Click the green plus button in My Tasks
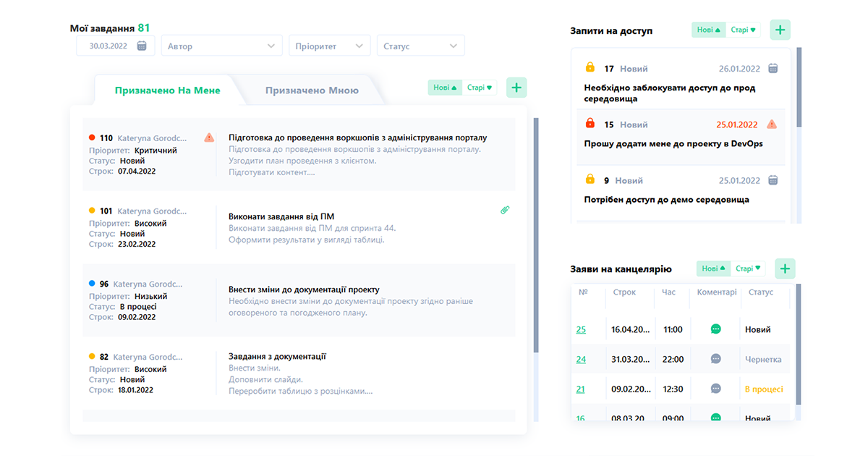Viewport: 868px width, 456px height. pos(516,88)
